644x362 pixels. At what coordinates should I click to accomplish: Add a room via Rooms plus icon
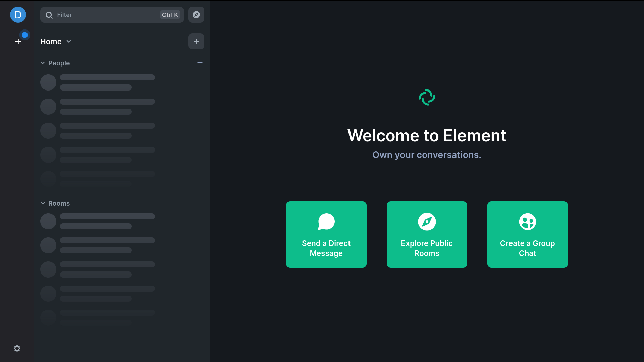click(200, 203)
